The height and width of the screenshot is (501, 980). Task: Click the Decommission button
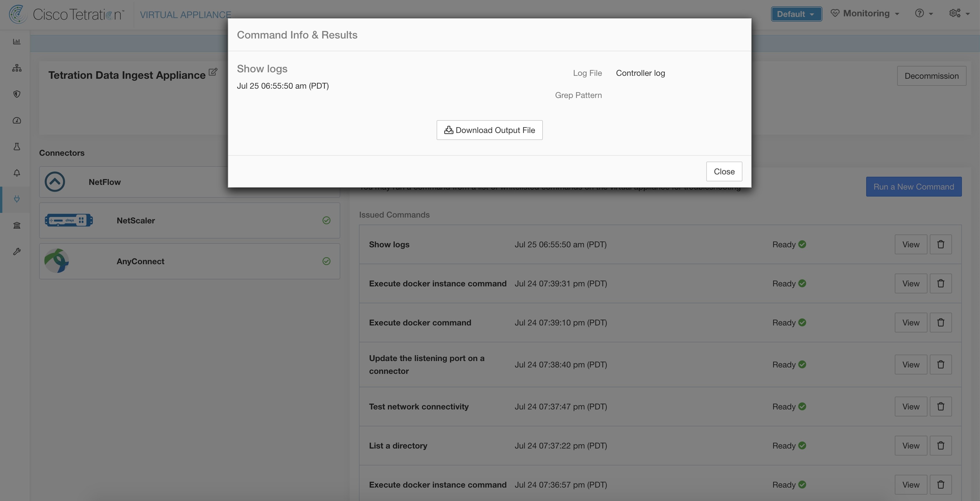click(931, 76)
